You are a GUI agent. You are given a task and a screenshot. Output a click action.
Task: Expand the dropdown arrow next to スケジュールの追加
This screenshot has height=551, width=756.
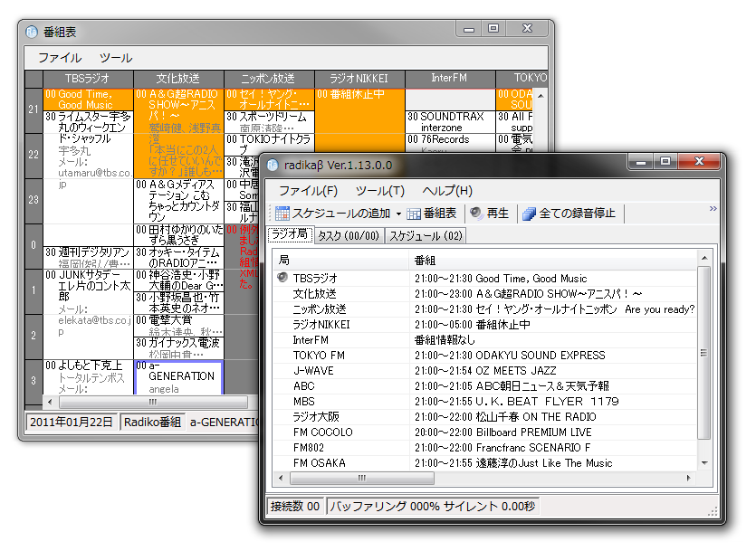pos(398,214)
